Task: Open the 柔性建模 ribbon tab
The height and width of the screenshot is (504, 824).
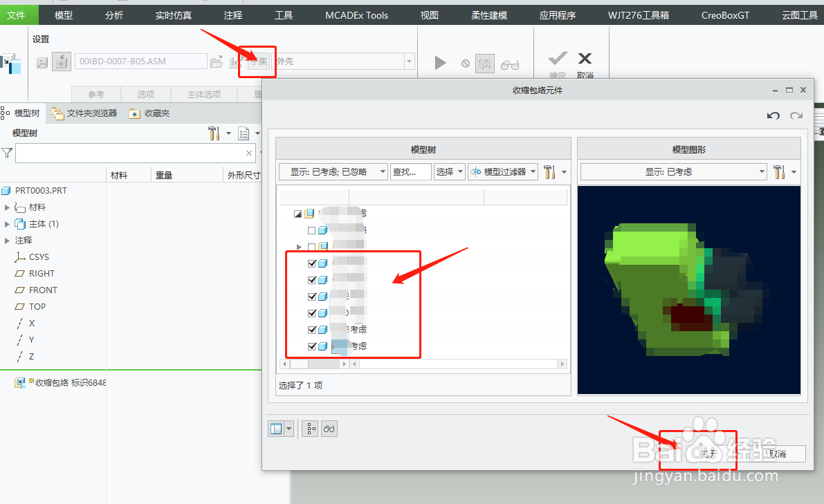Action: pyautogui.click(x=489, y=15)
